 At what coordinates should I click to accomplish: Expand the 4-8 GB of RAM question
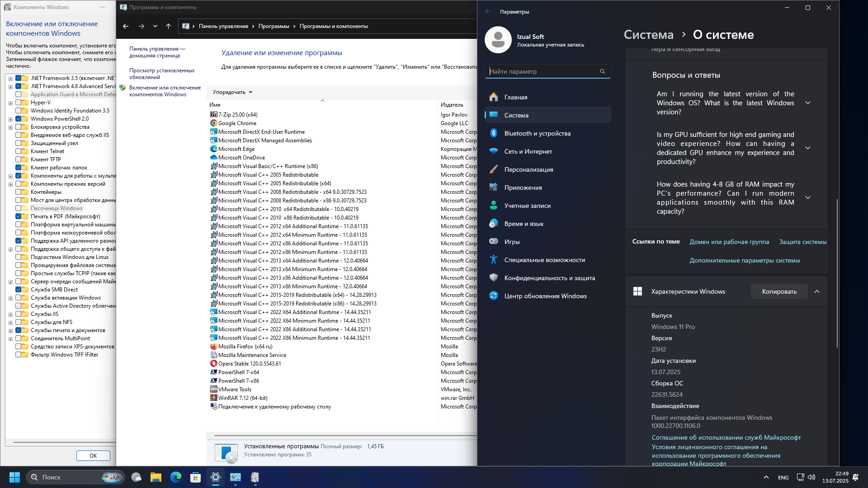[x=808, y=198]
